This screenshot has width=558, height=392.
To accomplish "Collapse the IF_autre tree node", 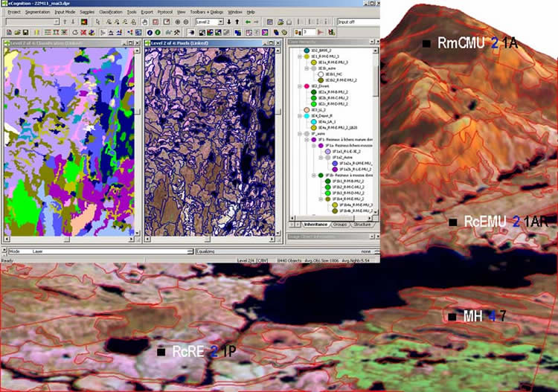I will [x=300, y=134].
